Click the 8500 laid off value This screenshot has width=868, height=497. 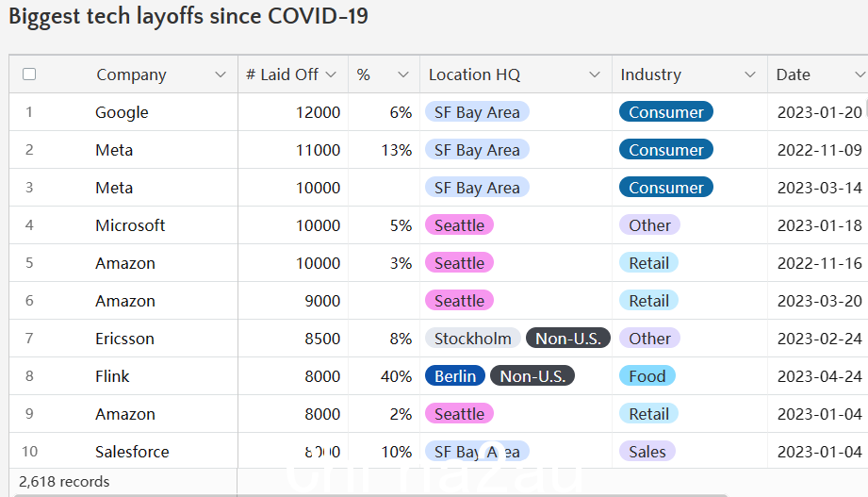pyautogui.click(x=322, y=339)
